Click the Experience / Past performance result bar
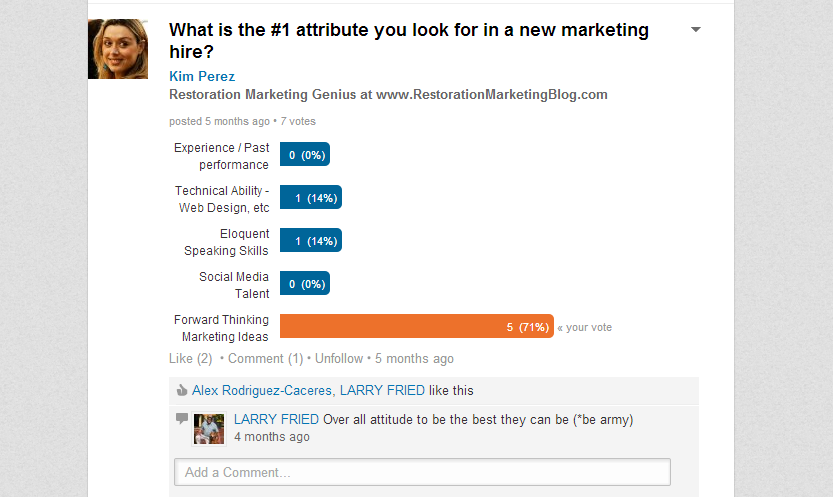The image size is (833, 497). [x=305, y=155]
